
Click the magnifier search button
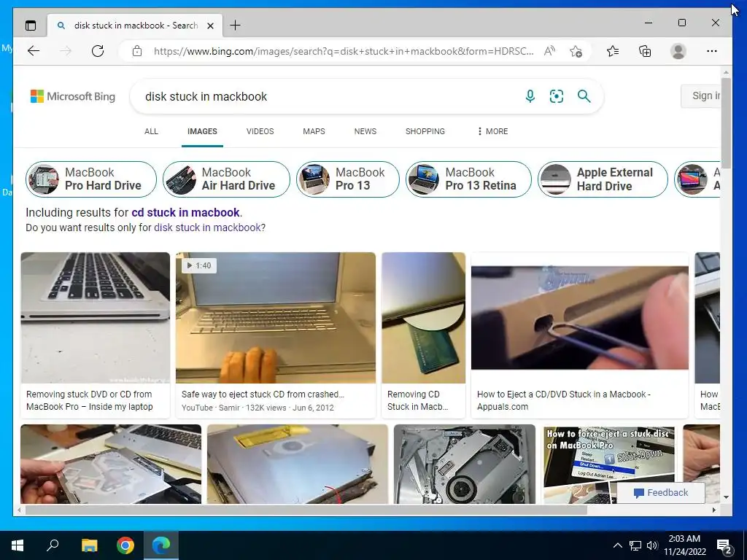point(584,96)
